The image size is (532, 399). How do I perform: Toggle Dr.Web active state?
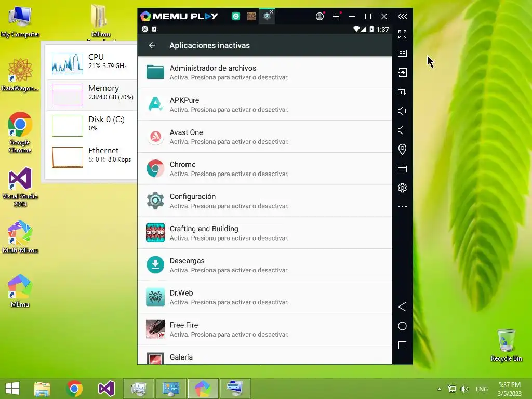[x=264, y=297]
